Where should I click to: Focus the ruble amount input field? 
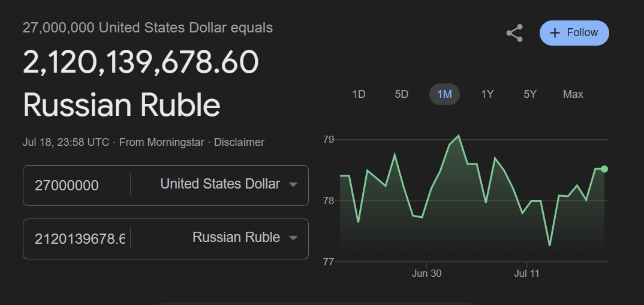click(77, 238)
